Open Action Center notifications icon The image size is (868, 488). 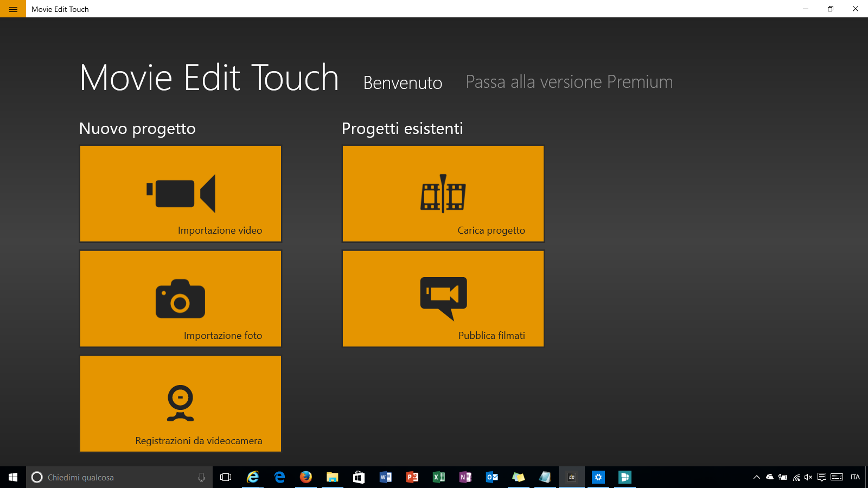click(822, 477)
